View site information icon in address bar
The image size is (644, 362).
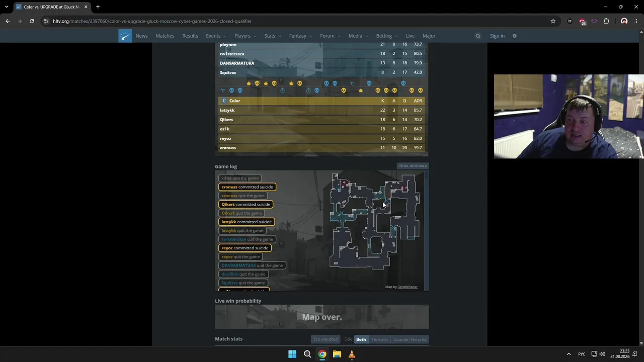pyautogui.click(x=46, y=21)
